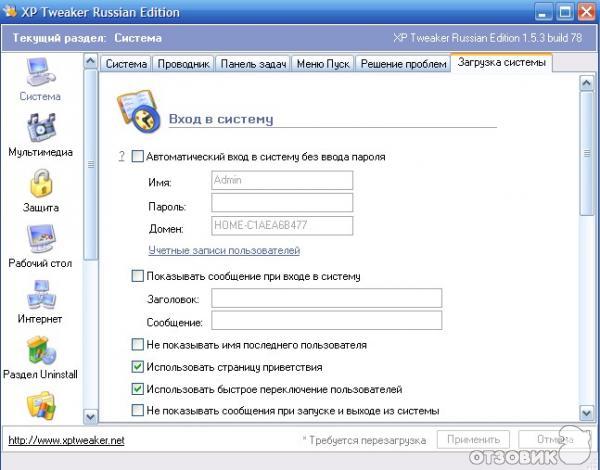This screenshot has height=470, width=600.
Task: Click main panel scroll down arrow
Action: (587, 413)
